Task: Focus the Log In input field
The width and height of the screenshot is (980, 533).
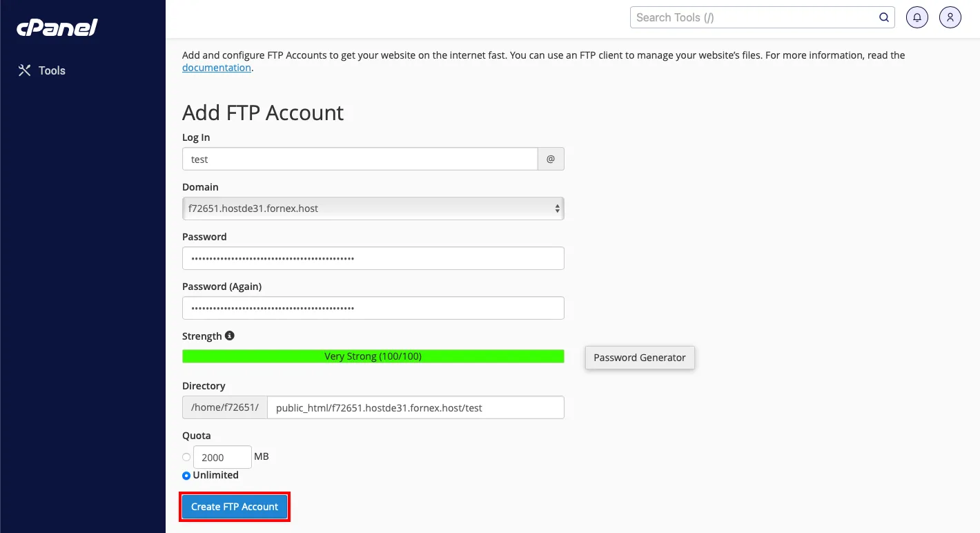Action: tap(360, 159)
